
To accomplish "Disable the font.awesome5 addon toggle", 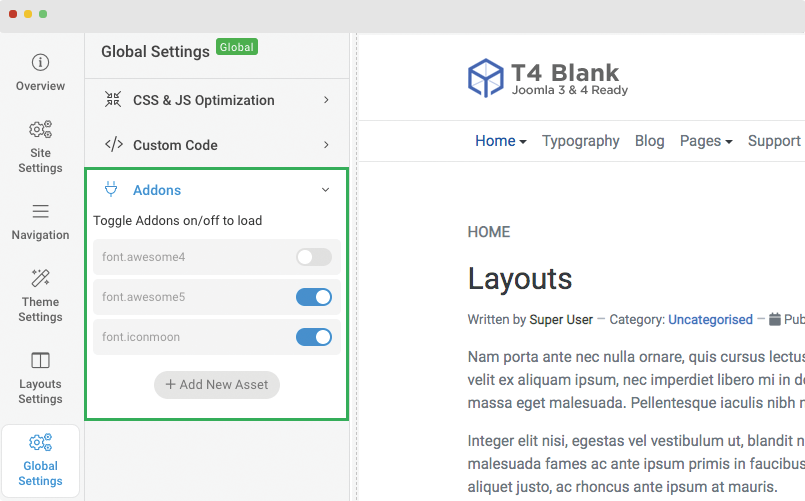I will coord(314,297).
